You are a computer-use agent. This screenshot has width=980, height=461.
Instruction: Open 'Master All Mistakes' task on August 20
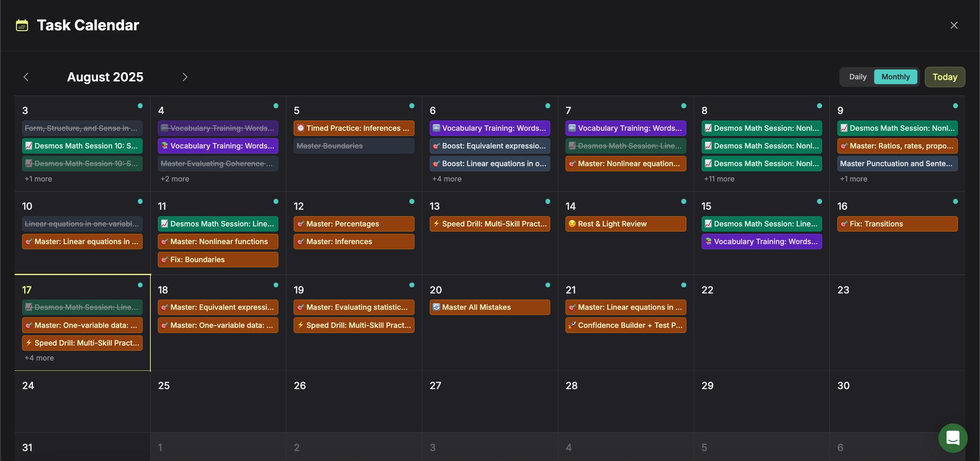tap(490, 307)
